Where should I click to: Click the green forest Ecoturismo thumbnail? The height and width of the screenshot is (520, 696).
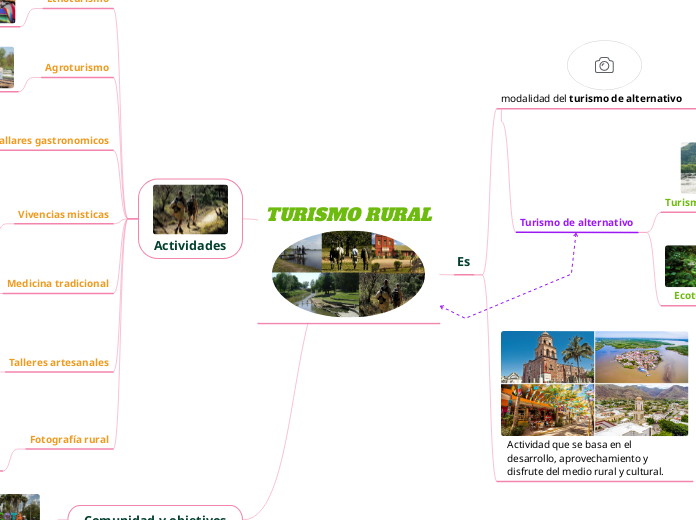click(x=680, y=266)
